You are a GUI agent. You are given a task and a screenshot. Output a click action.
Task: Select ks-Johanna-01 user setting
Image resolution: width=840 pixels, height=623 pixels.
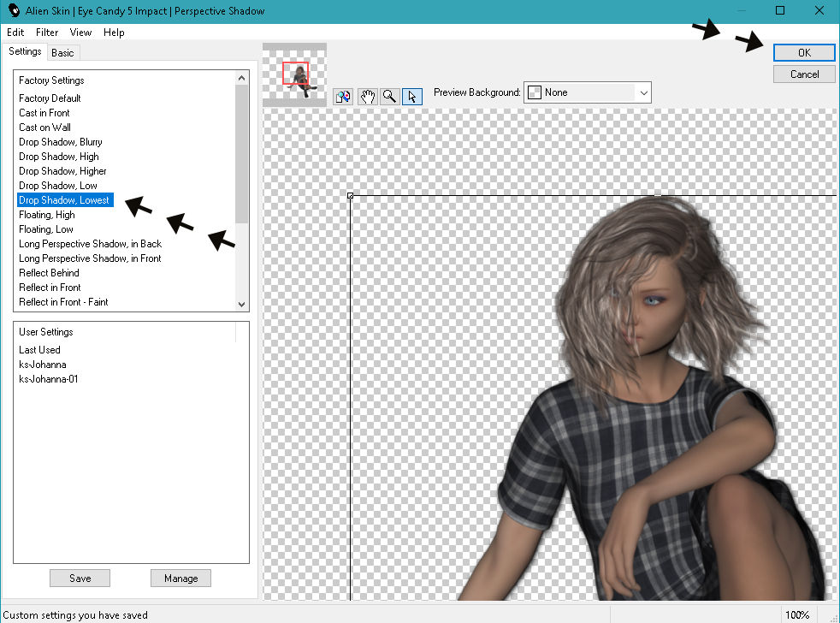tap(49, 378)
